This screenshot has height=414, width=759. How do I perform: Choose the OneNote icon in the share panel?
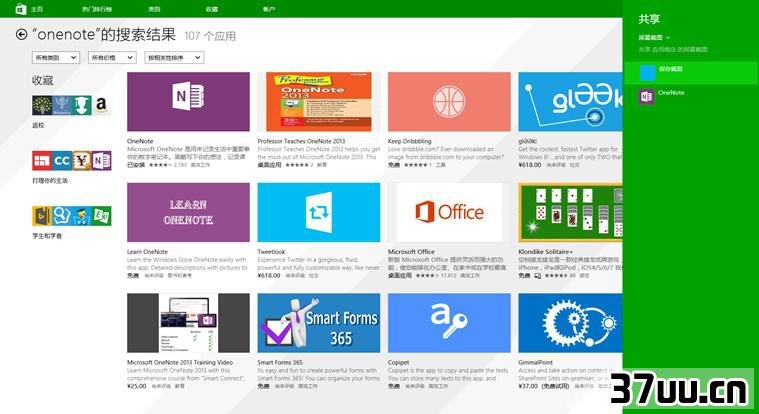647,96
